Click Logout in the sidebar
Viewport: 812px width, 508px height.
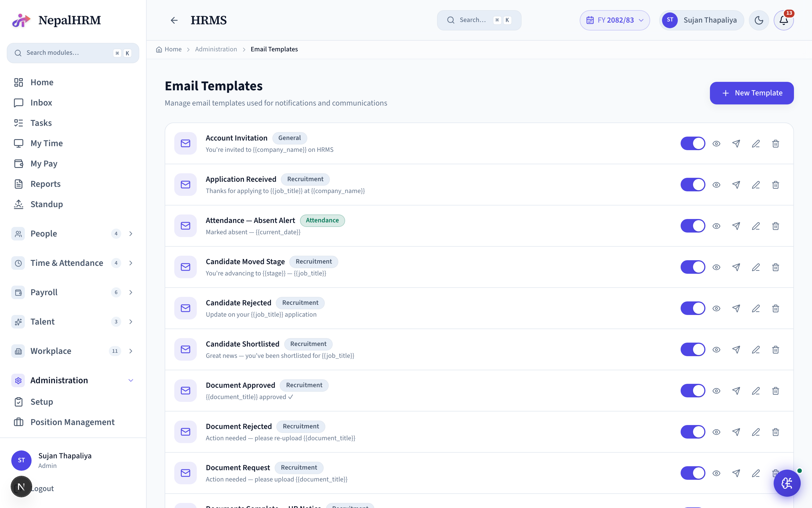pyautogui.click(x=42, y=489)
